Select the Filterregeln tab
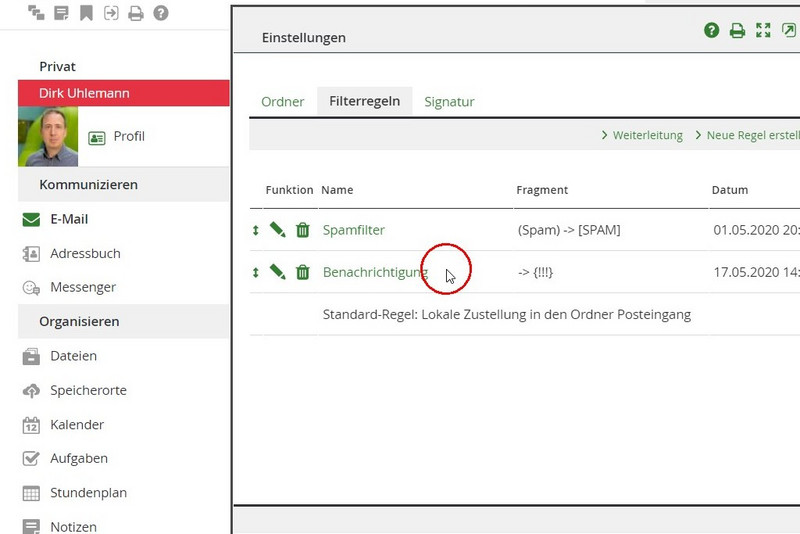This screenshot has width=800, height=534. (x=365, y=102)
